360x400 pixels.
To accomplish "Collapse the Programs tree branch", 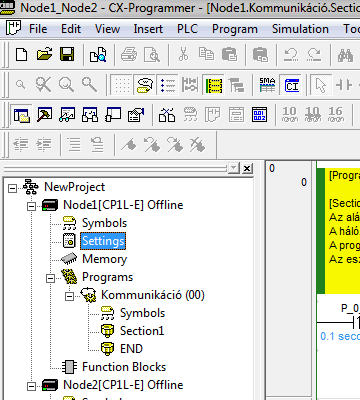I will pos(50,278).
